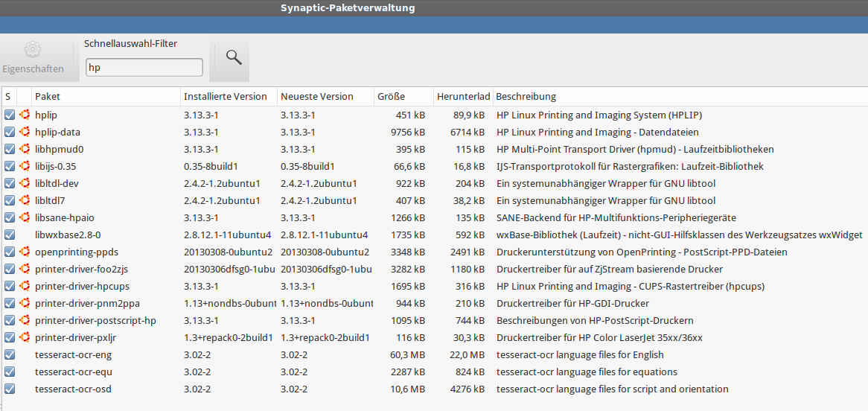Select the printer-driver-hpcups package name

[82, 287]
